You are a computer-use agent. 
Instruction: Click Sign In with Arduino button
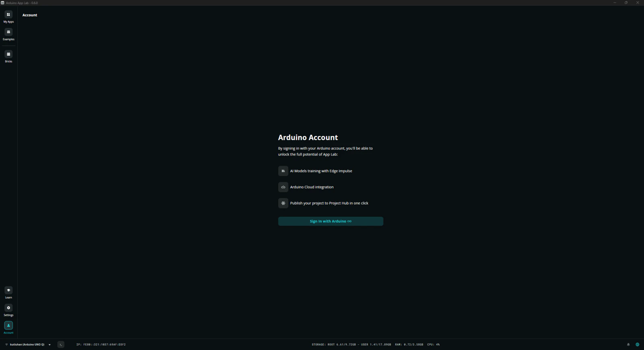330,221
